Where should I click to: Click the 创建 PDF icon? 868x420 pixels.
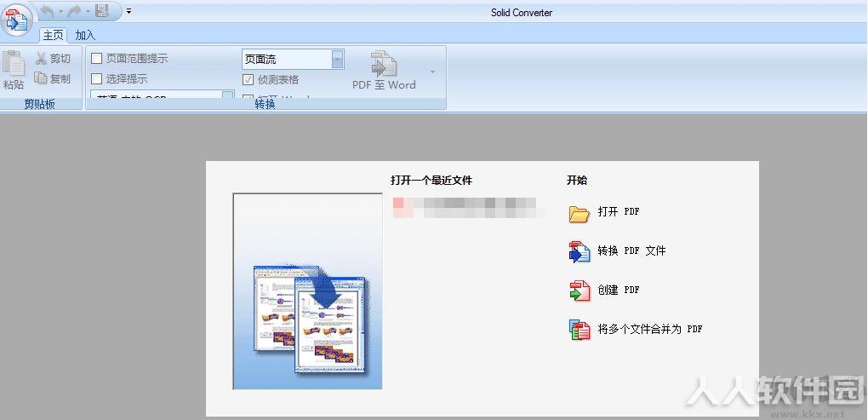pos(580,291)
